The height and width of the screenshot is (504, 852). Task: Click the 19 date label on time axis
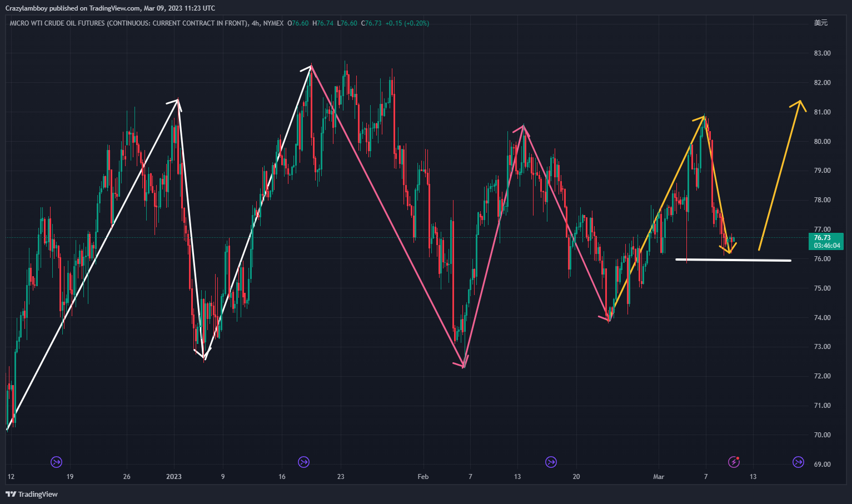click(x=69, y=477)
